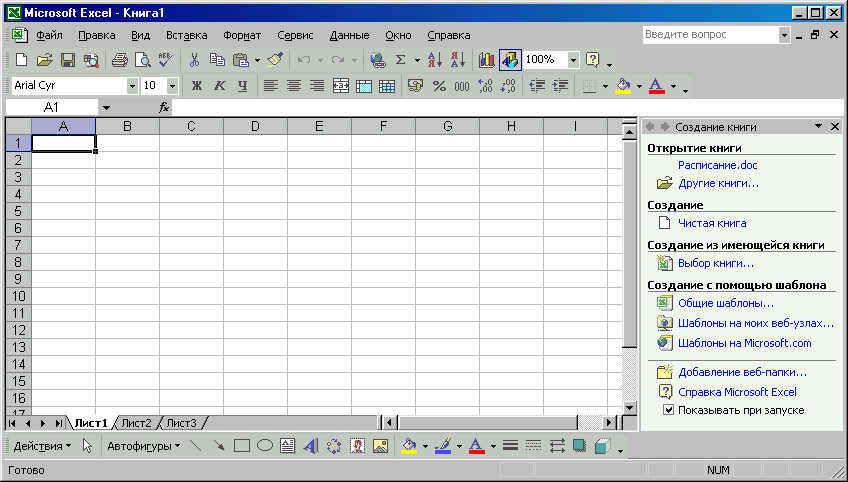Align cell text to the right
The height and width of the screenshot is (482, 848).
pyautogui.click(x=317, y=85)
